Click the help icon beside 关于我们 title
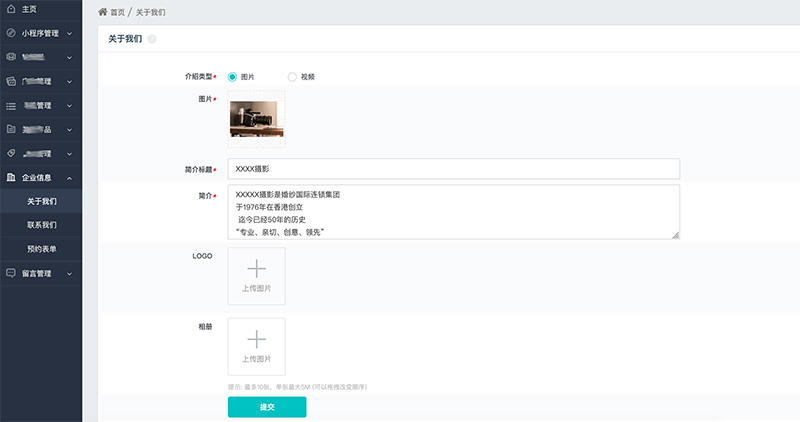The image size is (800, 422). [x=152, y=39]
